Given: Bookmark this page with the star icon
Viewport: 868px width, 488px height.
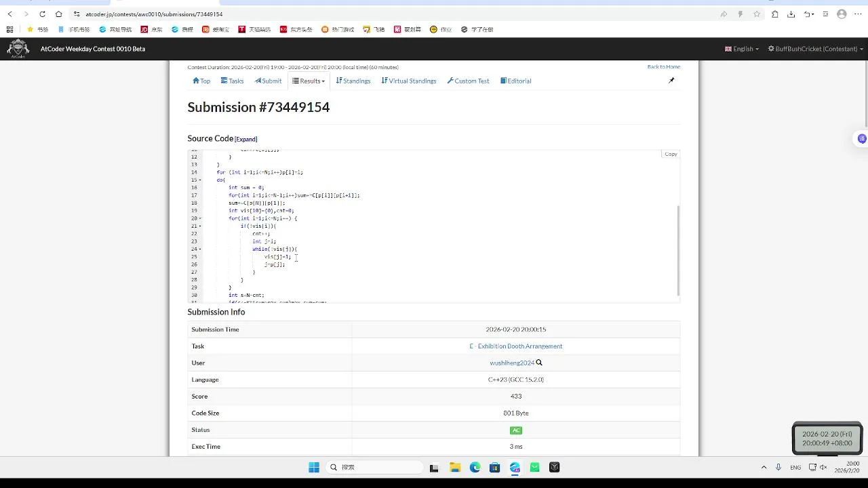Looking at the screenshot, I should [x=757, y=14].
